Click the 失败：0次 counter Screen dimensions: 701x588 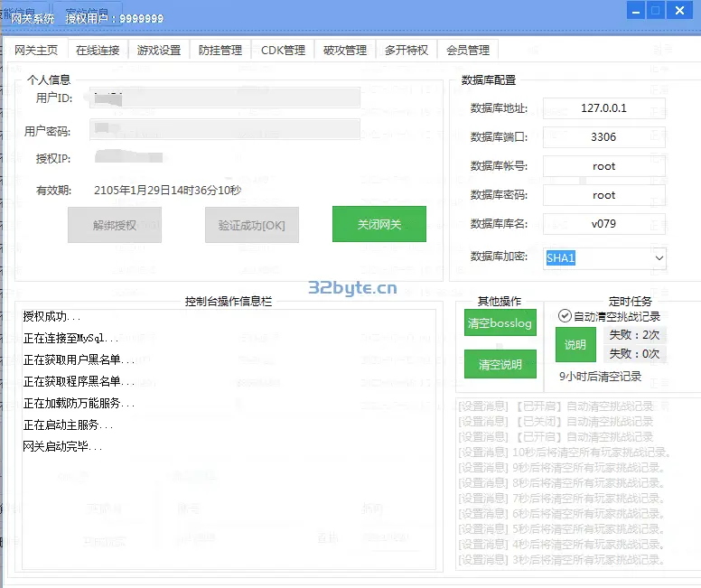pos(634,354)
